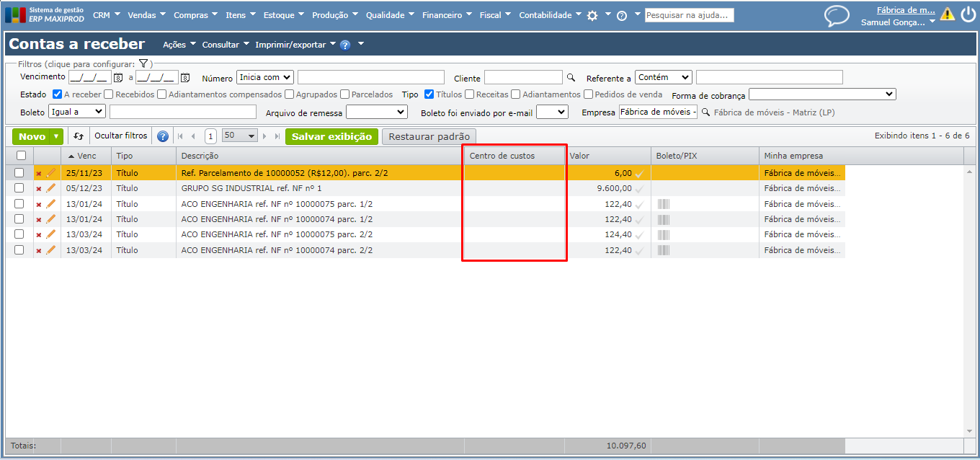Click the Salvar exibição button
Image resolution: width=980 pixels, height=460 pixels.
point(331,136)
